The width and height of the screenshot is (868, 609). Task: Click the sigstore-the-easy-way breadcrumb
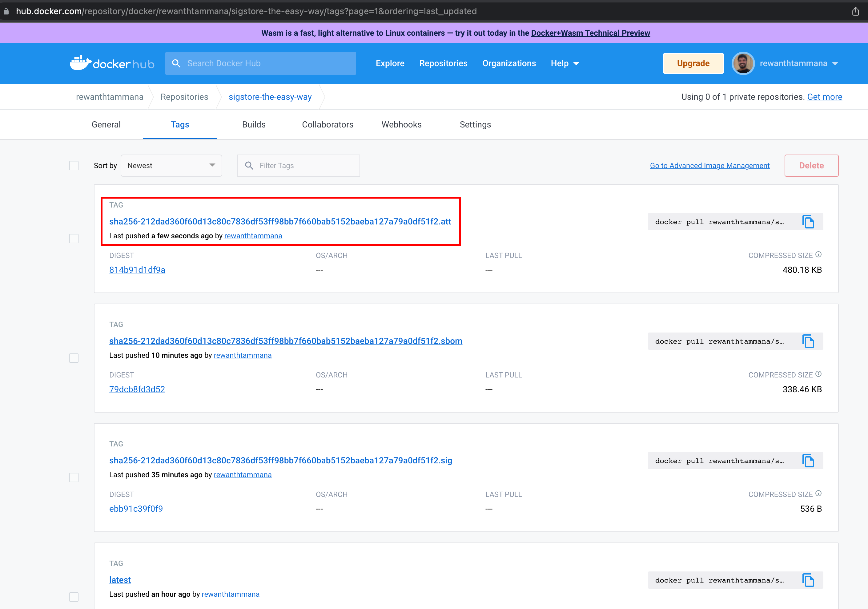270,97
